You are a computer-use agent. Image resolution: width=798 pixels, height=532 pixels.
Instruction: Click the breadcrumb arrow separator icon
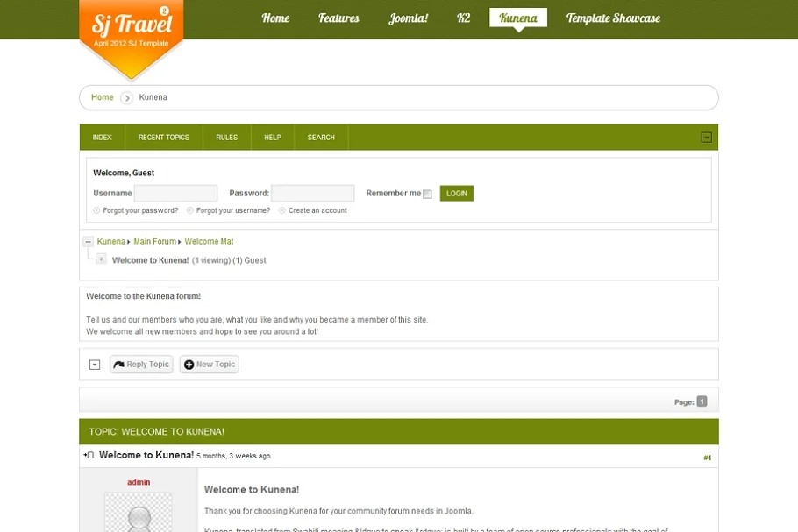point(126,98)
